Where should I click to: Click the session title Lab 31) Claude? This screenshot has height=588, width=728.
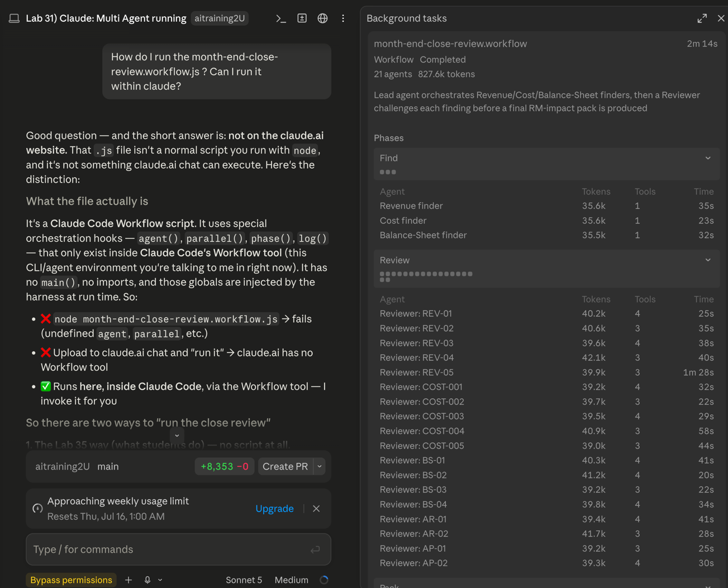click(x=106, y=18)
